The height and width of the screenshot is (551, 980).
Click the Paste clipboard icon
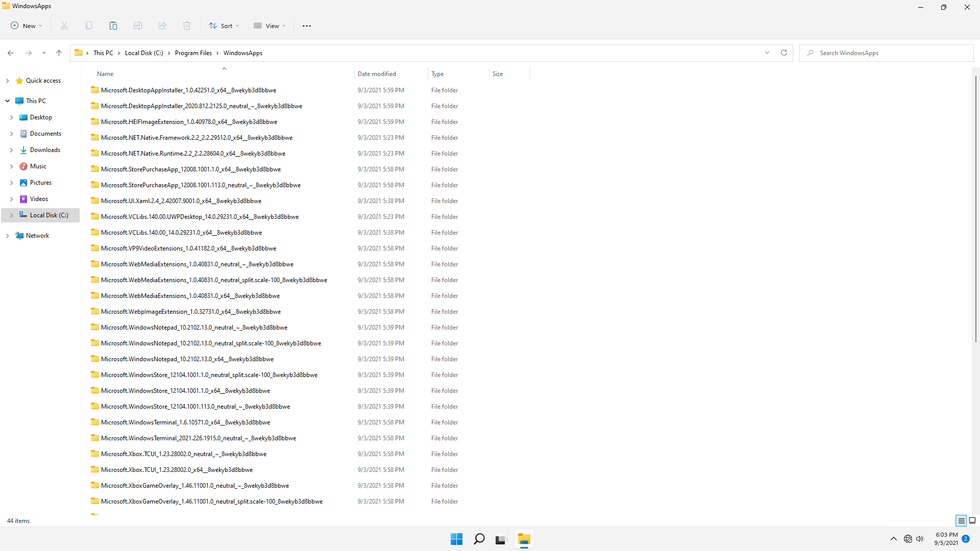tap(113, 26)
